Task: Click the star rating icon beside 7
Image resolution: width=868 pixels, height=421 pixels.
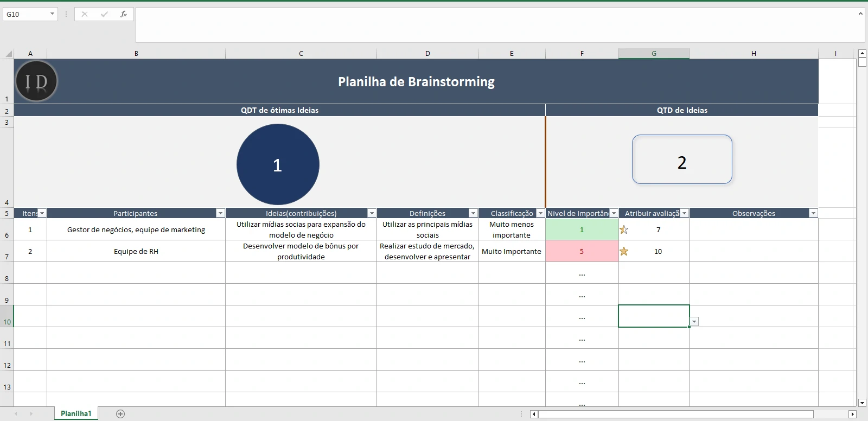Action: pyautogui.click(x=624, y=229)
